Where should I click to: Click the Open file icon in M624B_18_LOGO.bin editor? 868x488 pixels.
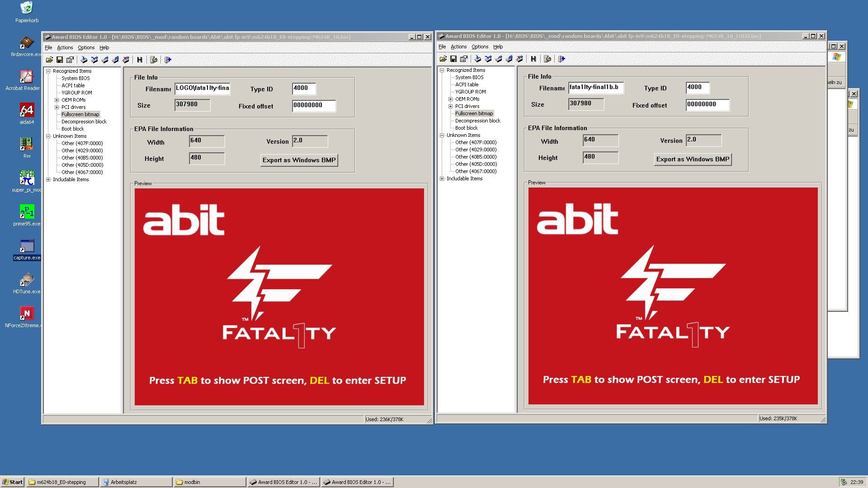443,59
